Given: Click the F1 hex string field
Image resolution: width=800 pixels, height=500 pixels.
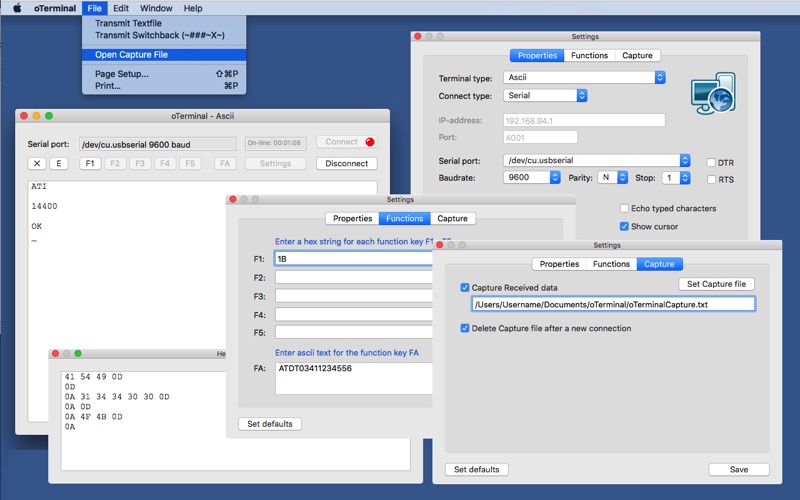Looking at the screenshot, I should pos(354,259).
